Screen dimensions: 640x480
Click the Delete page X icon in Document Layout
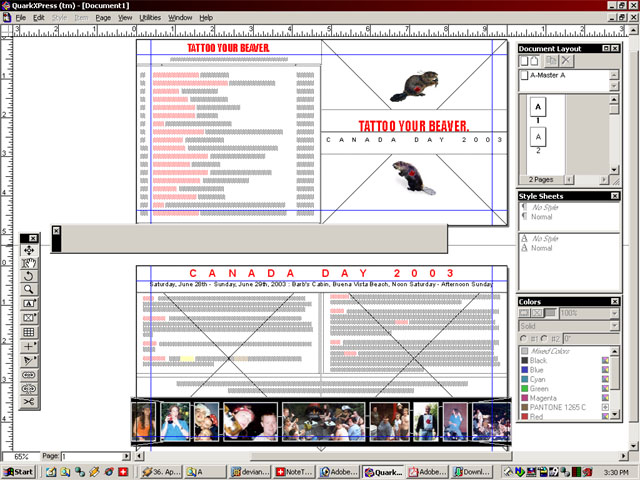pyautogui.click(x=566, y=61)
